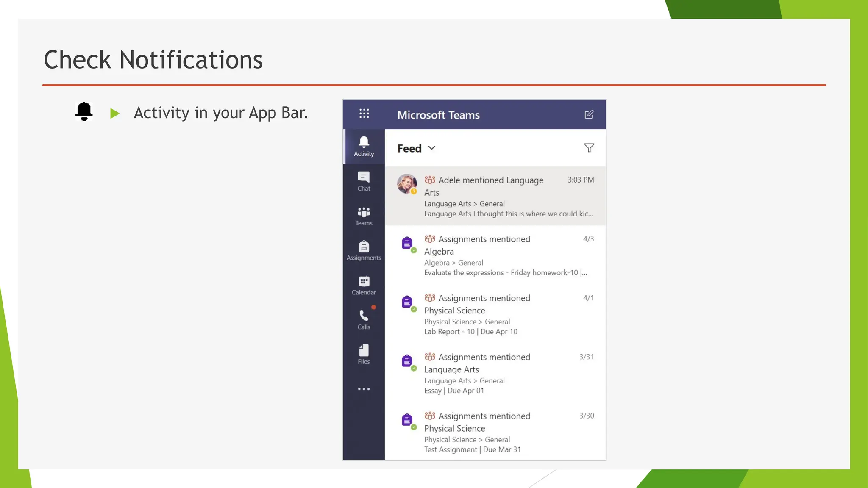
Task: Click 'Activity in your App Bar.' text
Action: 221,113
